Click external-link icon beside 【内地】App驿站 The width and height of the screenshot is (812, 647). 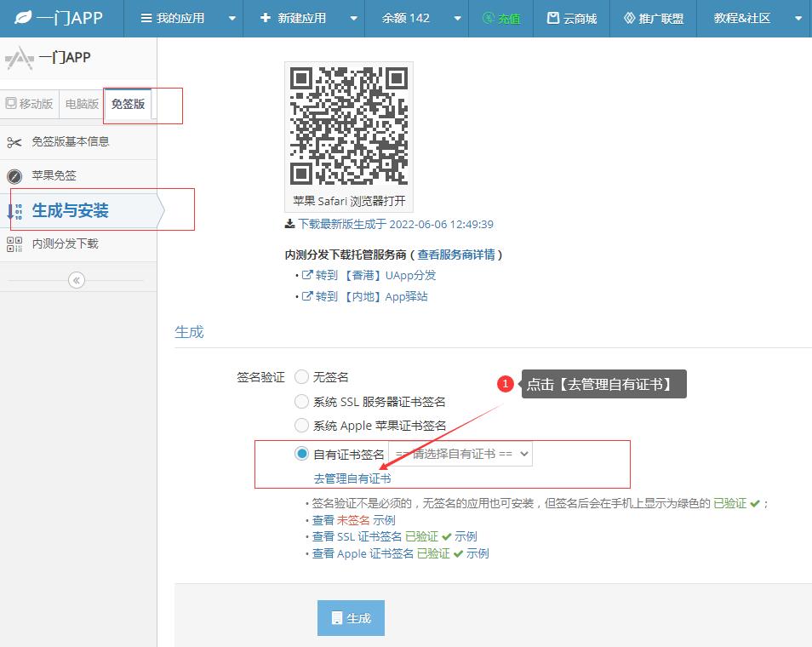click(307, 296)
